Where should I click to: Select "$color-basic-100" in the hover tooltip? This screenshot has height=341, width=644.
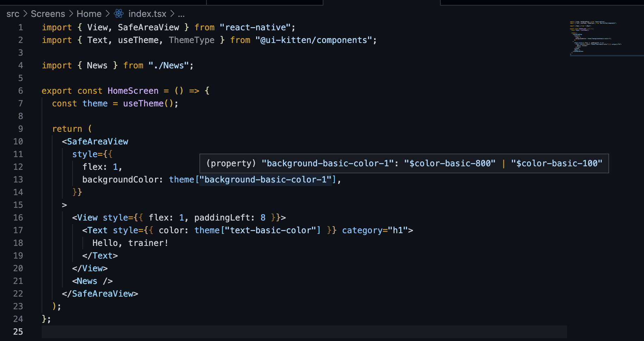click(x=557, y=163)
